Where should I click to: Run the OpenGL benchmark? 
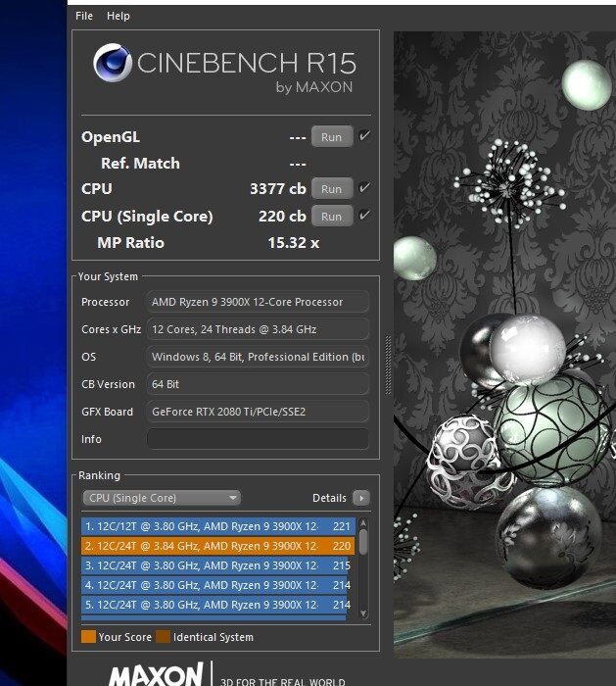coord(332,137)
